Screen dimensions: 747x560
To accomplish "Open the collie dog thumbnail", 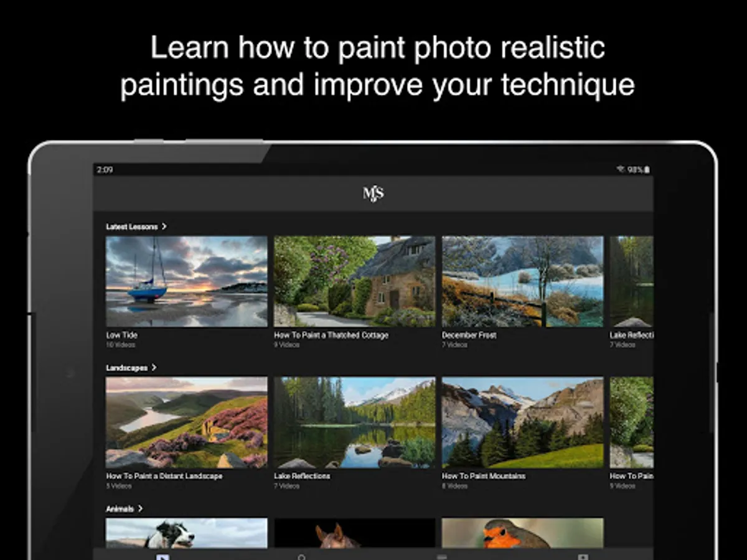I will pos(187,533).
